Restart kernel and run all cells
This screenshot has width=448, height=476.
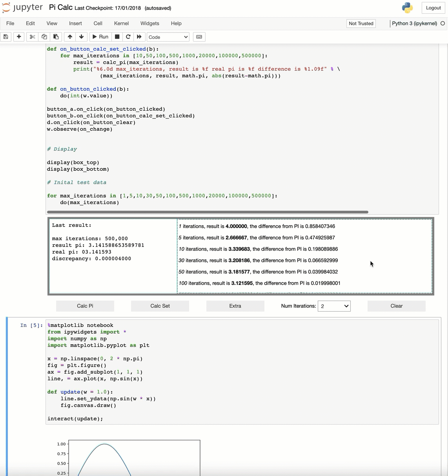pyautogui.click(x=139, y=37)
